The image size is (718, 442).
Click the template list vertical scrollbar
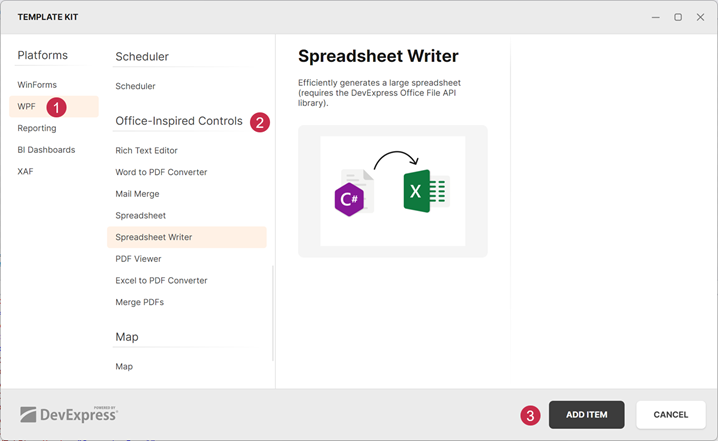coord(273,313)
